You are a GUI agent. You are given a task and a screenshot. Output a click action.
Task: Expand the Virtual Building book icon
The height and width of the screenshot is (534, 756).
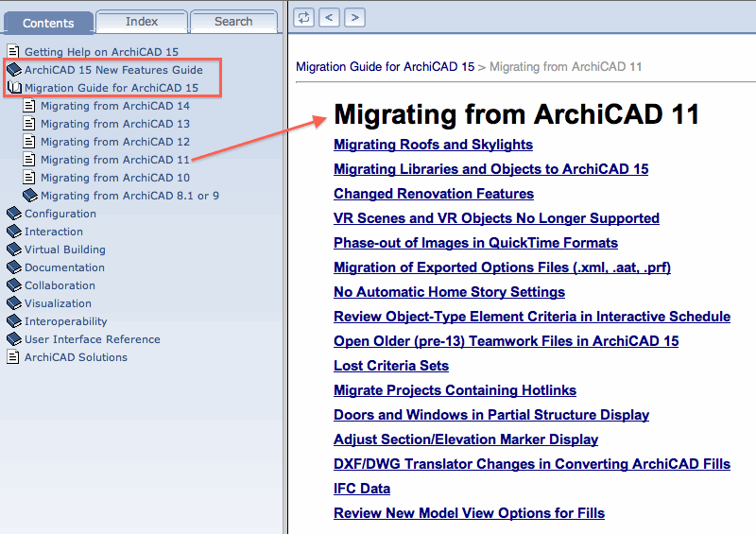coord(14,249)
